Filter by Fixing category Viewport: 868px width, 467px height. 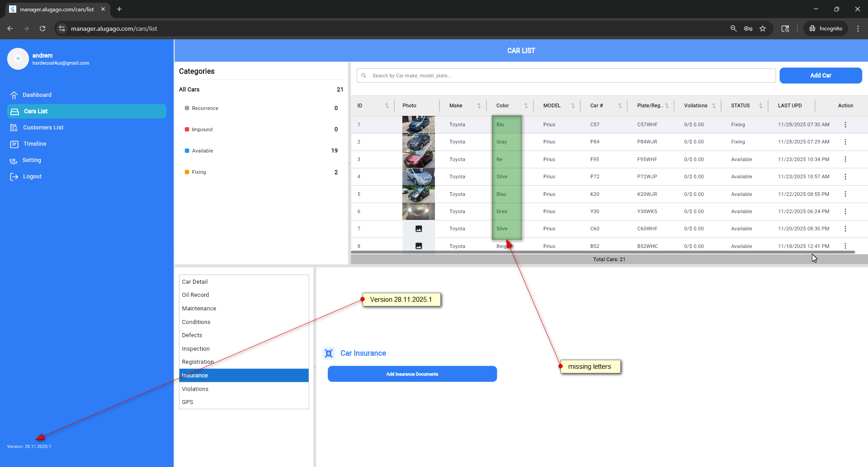[x=199, y=172]
